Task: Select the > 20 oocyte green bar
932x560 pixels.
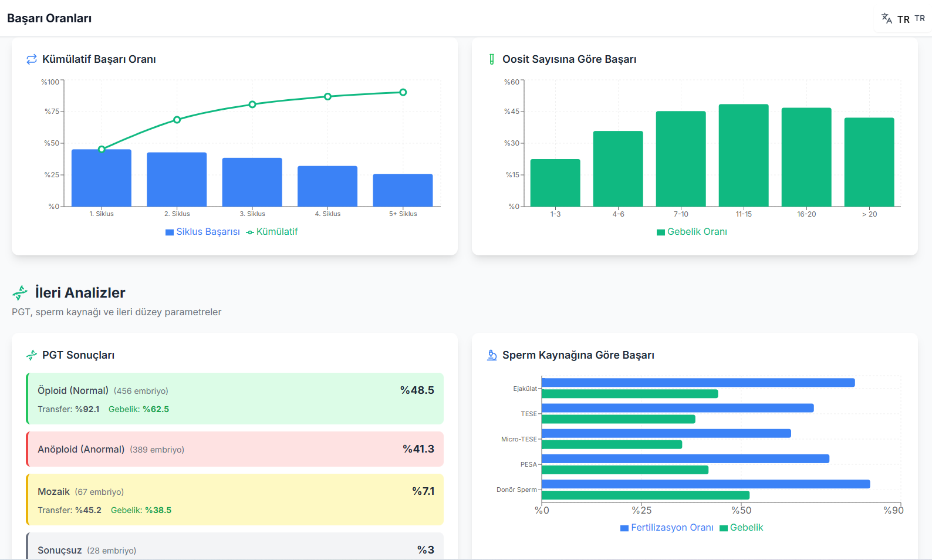Action: 869,162
